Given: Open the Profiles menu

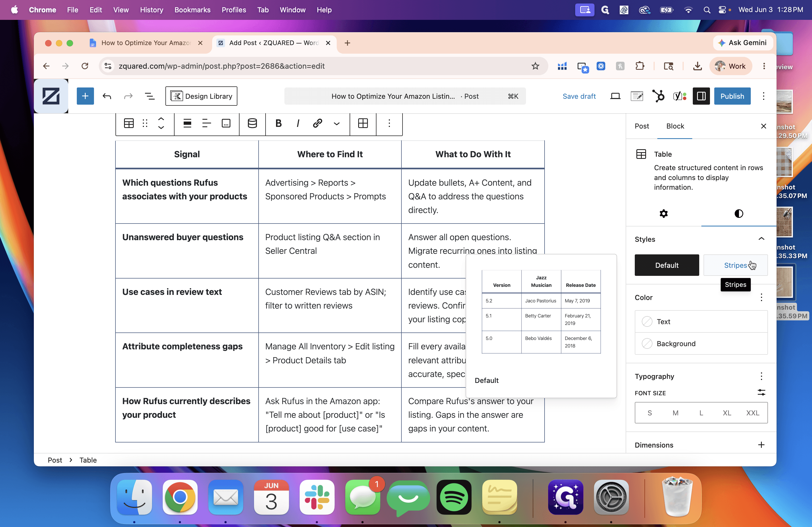Looking at the screenshot, I should click(x=234, y=10).
